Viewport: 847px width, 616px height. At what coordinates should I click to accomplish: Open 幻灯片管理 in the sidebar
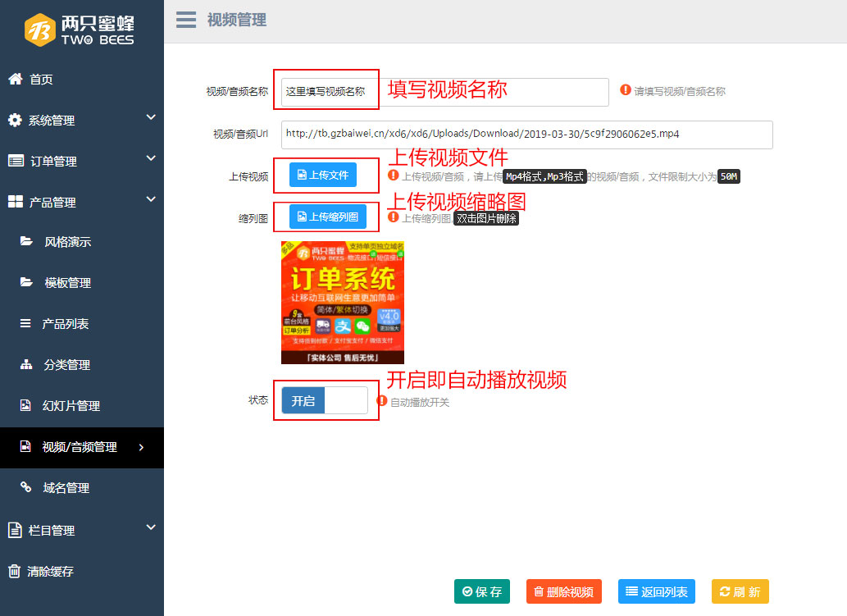[82, 406]
